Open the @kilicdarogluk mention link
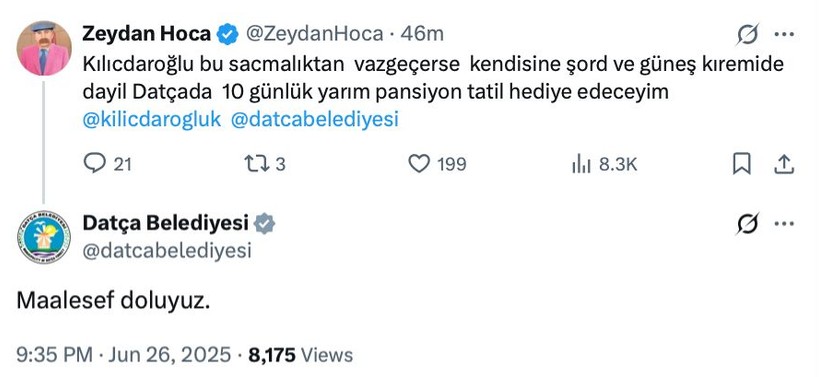The image size is (820, 377). pyautogui.click(x=152, y=120)
